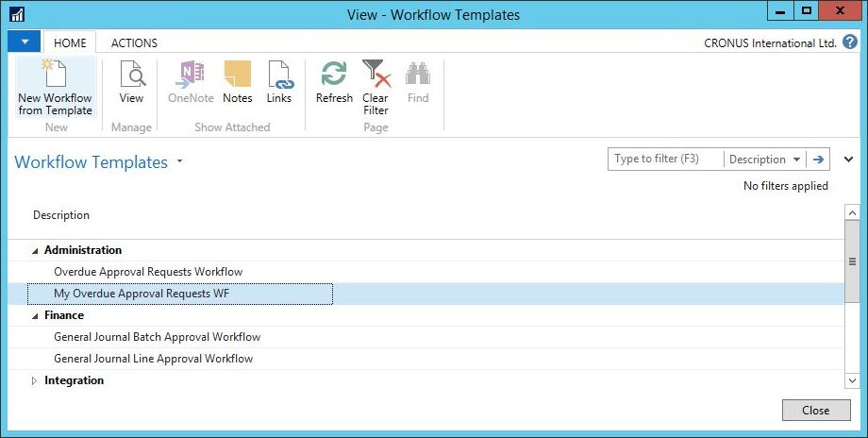Open the Workflow Templates title dropdown arrow
The image size is (868, 438).
point(179,161)
